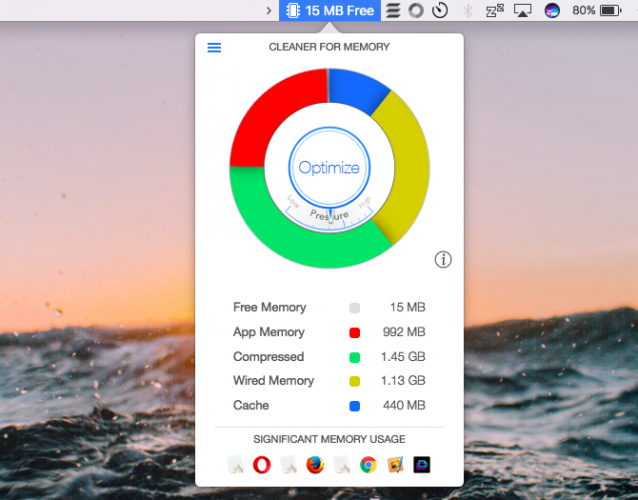Viewport: 638px width, 500px height.
Task: Click the yellow Wired Memory swatch
Action: pos(354,381)
